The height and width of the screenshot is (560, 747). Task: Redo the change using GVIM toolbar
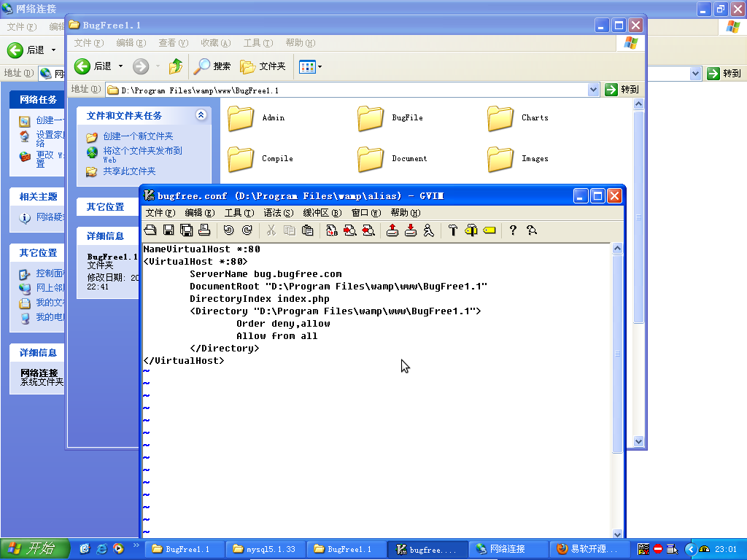[x=247, y=230]
